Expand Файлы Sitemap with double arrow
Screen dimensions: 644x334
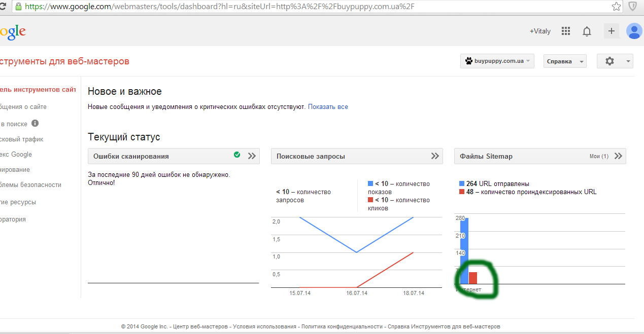(618, 156)
